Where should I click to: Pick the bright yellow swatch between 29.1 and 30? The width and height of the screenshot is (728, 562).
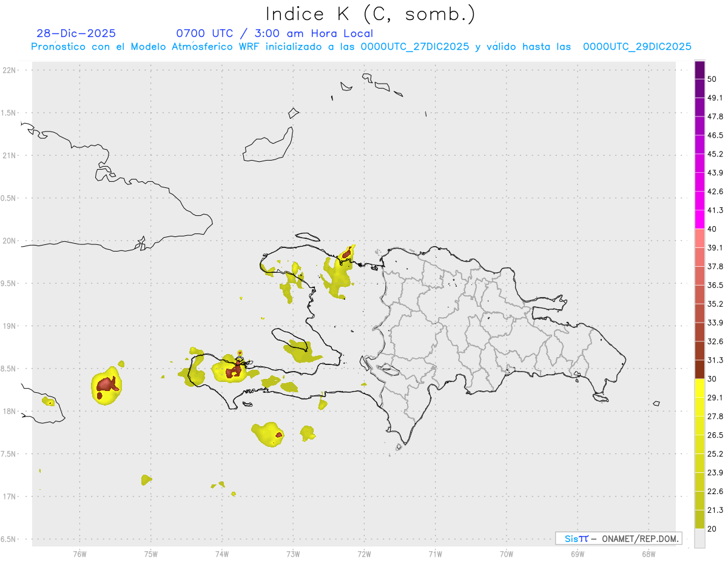[x=699, y=388]
